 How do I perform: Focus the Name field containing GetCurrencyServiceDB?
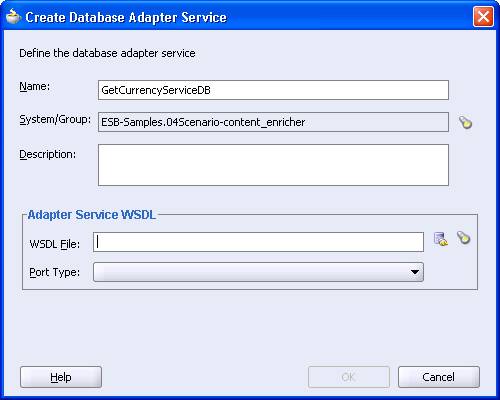coord(273,90)
